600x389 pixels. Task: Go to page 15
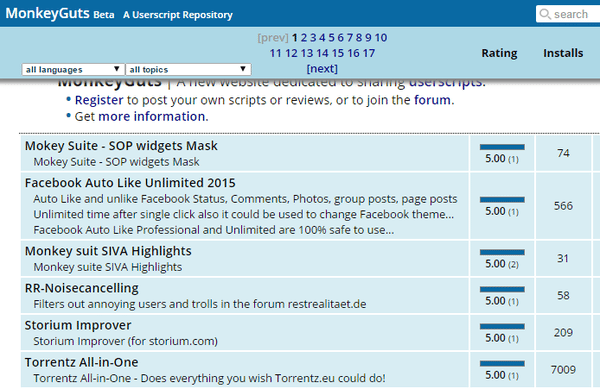[338, 53]
